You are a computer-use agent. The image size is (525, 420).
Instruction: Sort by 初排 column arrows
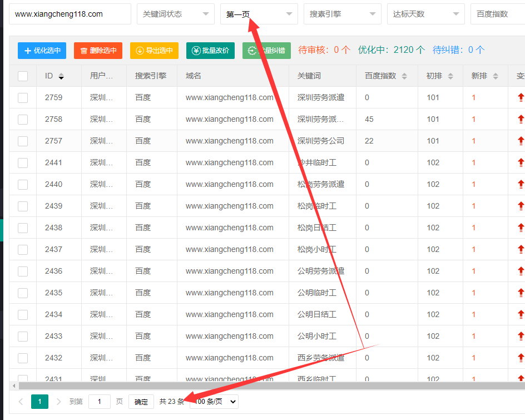pyautogui.click(x=450, y=76)
